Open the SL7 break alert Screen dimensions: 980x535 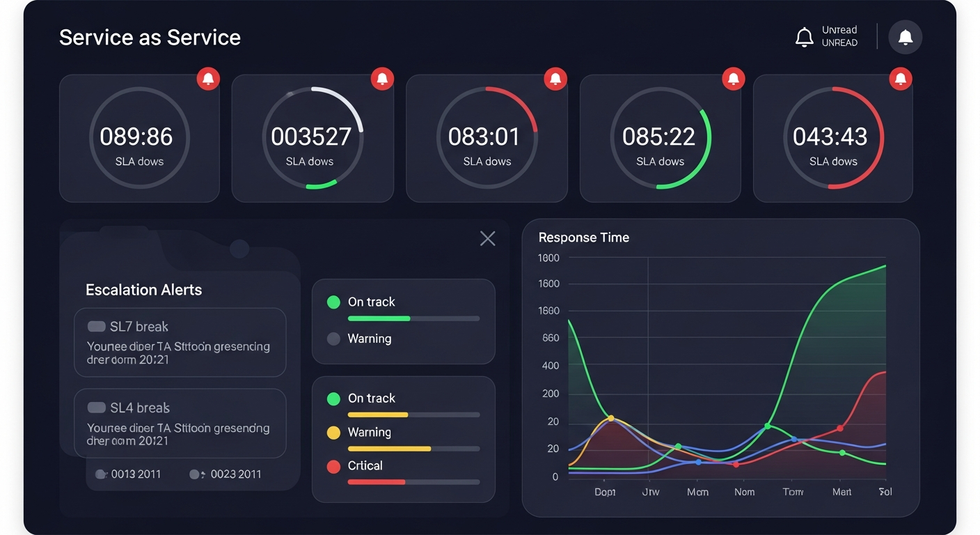pos(180,342)
